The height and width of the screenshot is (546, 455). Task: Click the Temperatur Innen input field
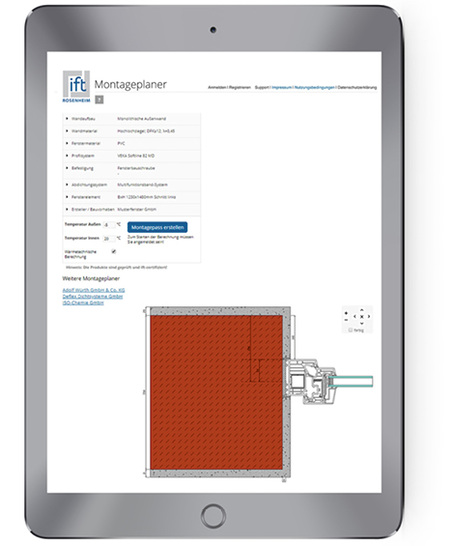(x=109, y=239)
